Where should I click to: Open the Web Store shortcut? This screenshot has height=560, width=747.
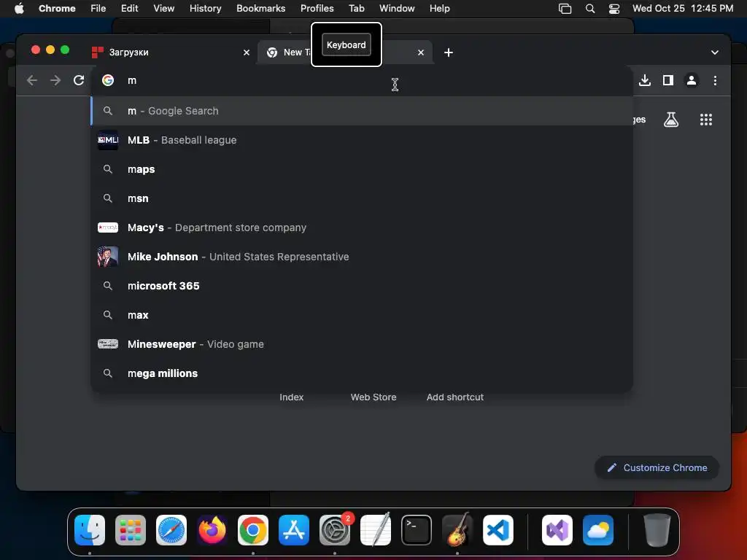click(373, 397)
